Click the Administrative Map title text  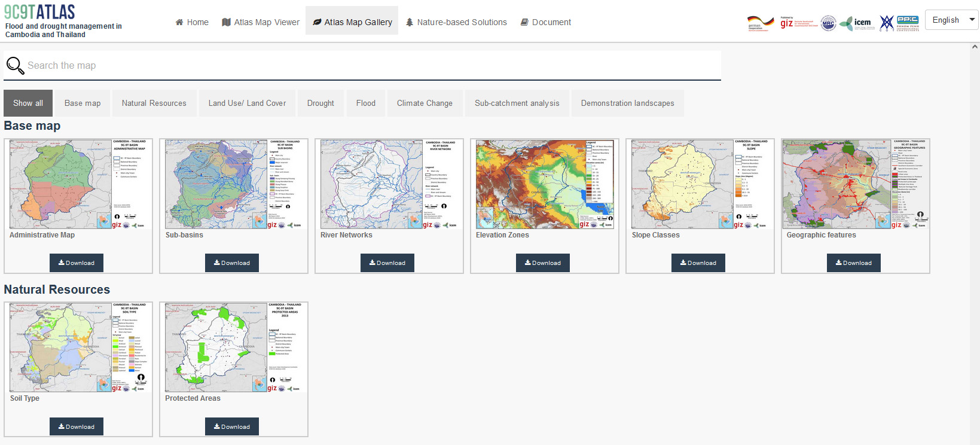(x=42, y=235)
